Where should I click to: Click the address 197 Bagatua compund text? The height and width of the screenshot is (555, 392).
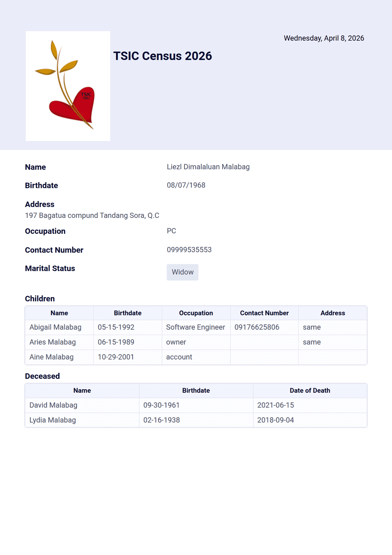(92, 215)
